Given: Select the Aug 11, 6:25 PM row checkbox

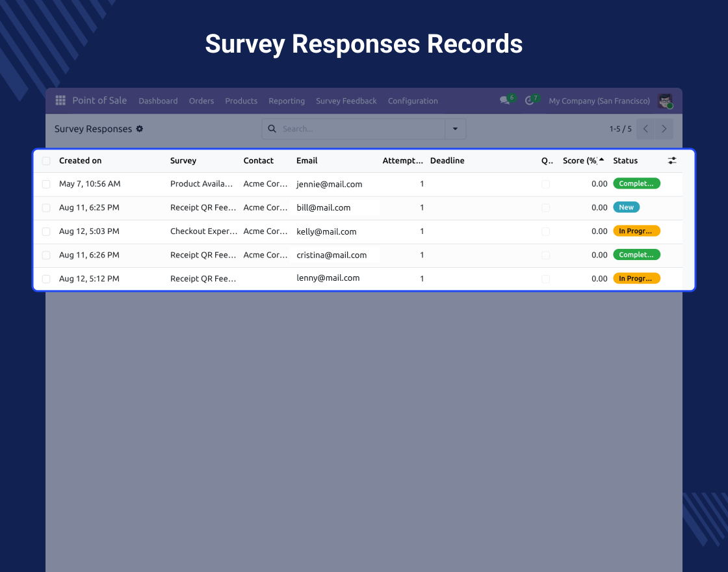Looking at the screenshot, I should pos(46,208).
